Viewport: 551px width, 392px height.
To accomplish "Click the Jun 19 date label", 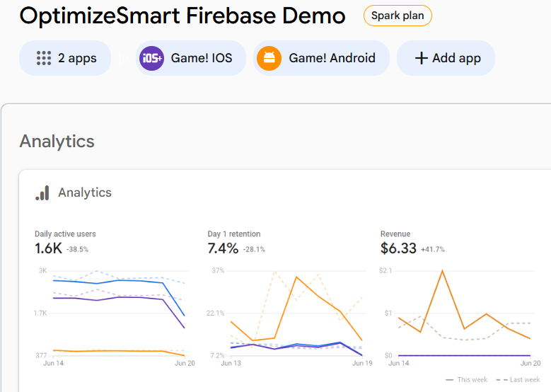I will click(362, 364).
